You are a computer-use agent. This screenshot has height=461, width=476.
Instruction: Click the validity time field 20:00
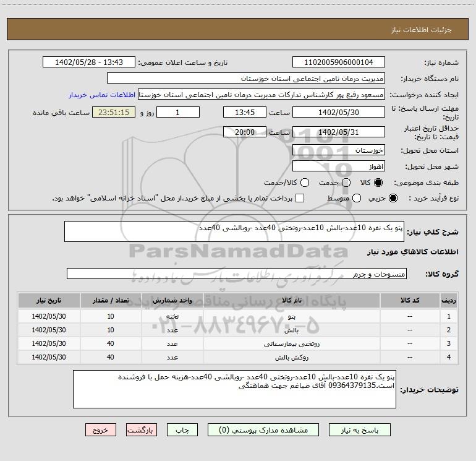(245, 132)
